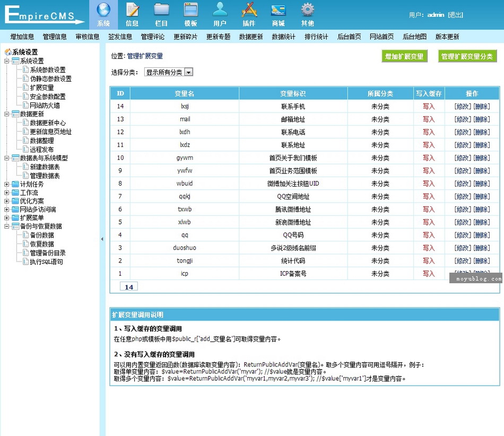This screenshot has height=436, width=504.
Task: Click the page icon beside 系统参数设置
Action: coord(25,69)
